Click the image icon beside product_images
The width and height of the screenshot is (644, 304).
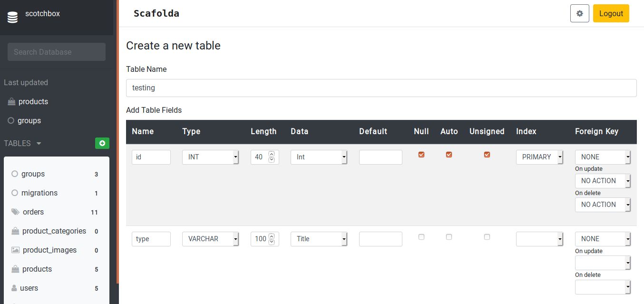(15, 250)
